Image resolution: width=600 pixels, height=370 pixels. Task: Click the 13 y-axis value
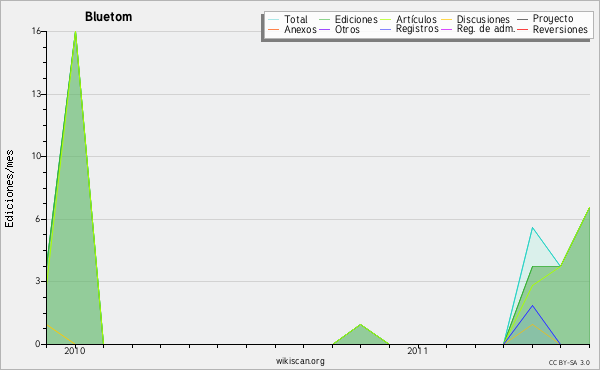click(x=36, y=94)
